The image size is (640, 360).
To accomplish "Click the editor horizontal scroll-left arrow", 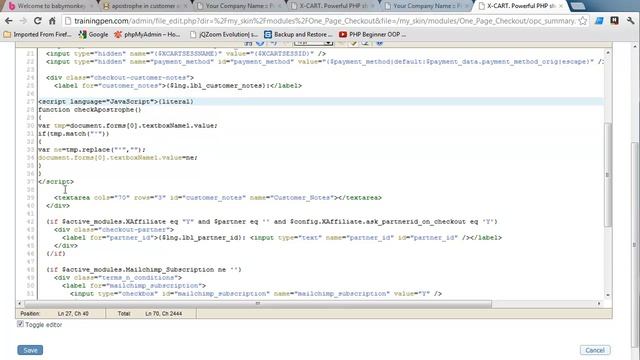I will coord(19,303).
